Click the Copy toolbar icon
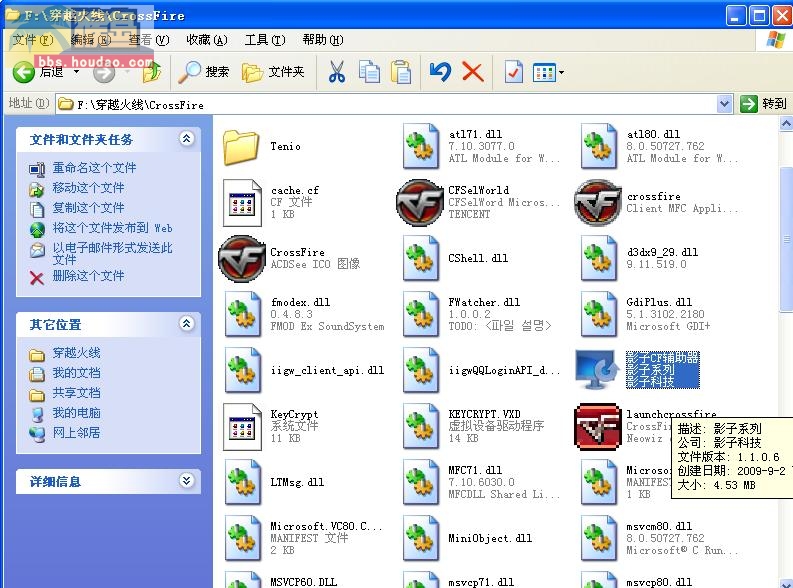The height and width of the screenshot is (588, 793). tap(369, 72)
